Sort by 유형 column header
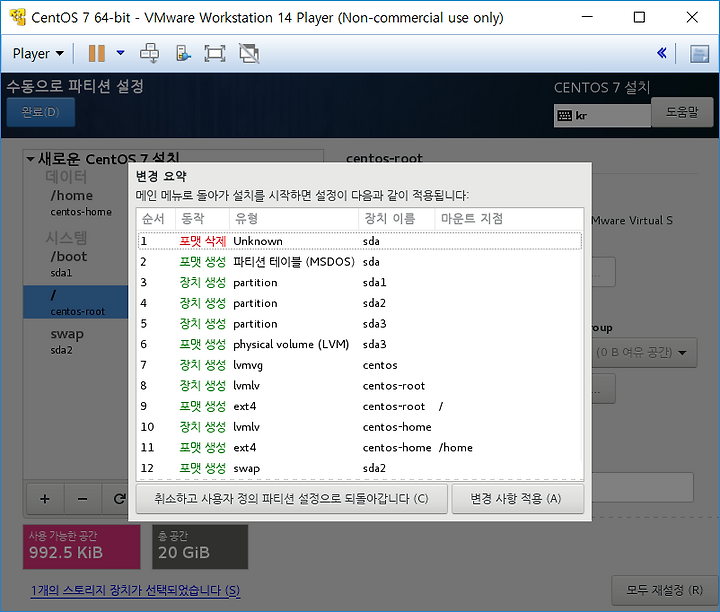The width and height of the screenshot is (720, 612). [294, 219]
